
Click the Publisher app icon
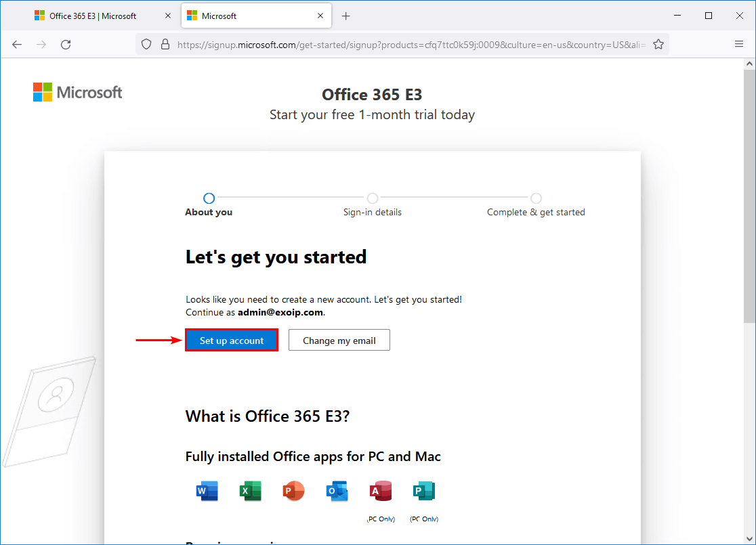pos(424,491)
